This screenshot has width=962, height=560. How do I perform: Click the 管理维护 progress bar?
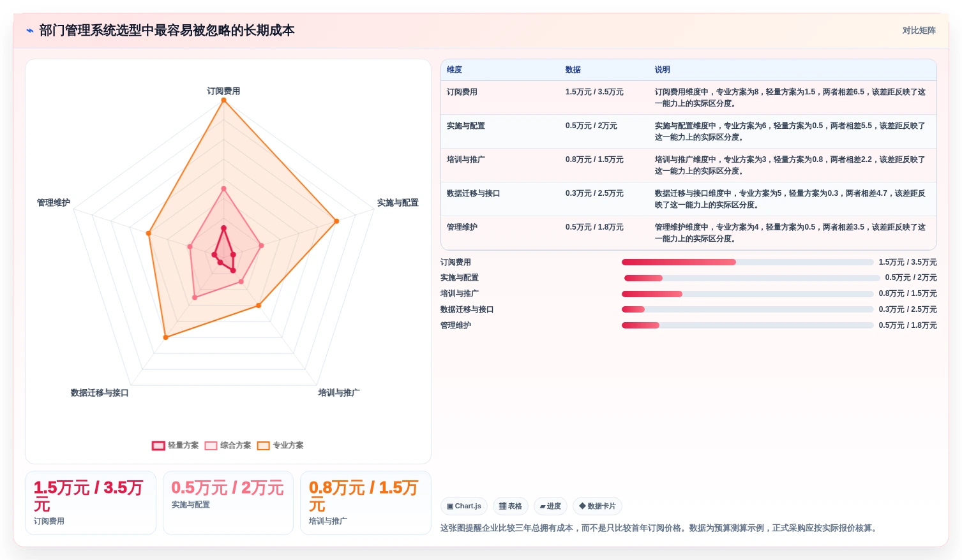click(x=748, y=325)
